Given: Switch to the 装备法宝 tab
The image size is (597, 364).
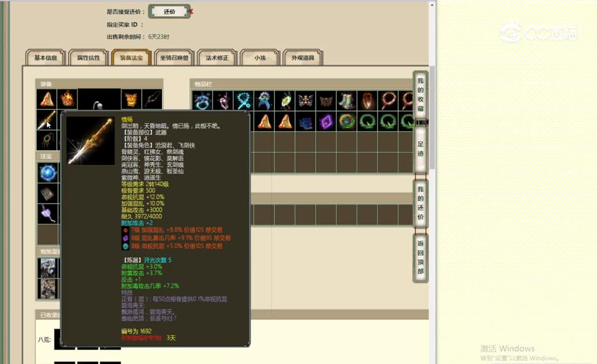Looking at the screenshot, I should (132, 58).
